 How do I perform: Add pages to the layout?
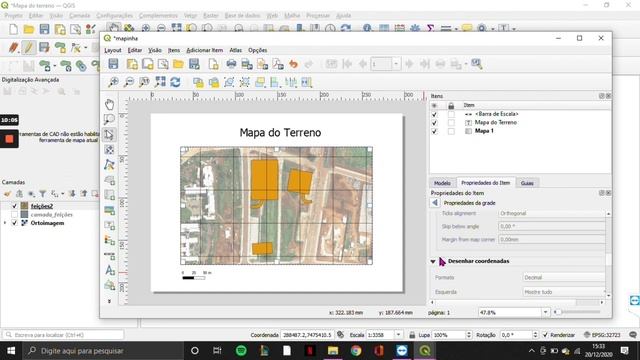213,64
